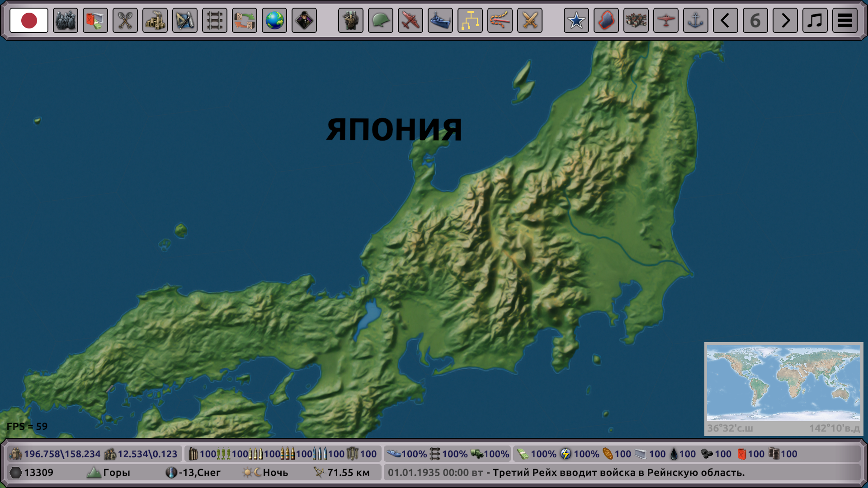Screen dimensions: 868x488
Task: Increase game speed with right arrow
Action: 785,20
